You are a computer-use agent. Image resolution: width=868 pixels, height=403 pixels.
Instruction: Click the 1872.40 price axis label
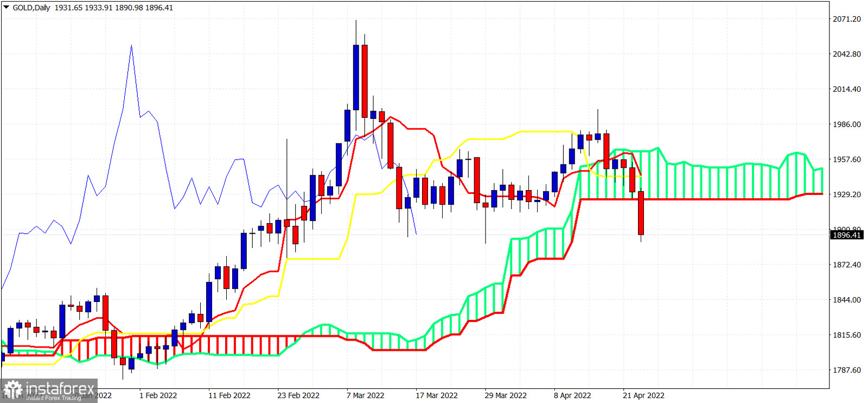pyautogui.click(x=847, y=265)
